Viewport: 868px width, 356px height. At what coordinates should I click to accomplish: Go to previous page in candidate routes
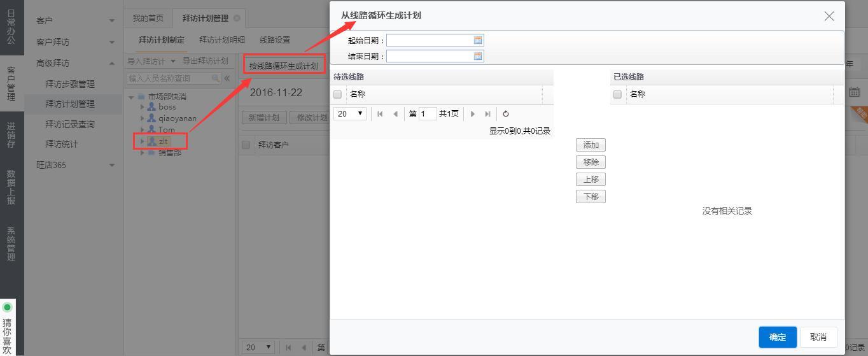pos(395,114)
